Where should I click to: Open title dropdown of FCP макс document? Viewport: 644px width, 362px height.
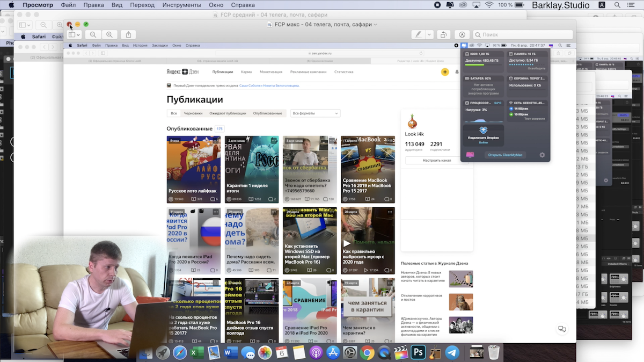click(x=375, y=25)
